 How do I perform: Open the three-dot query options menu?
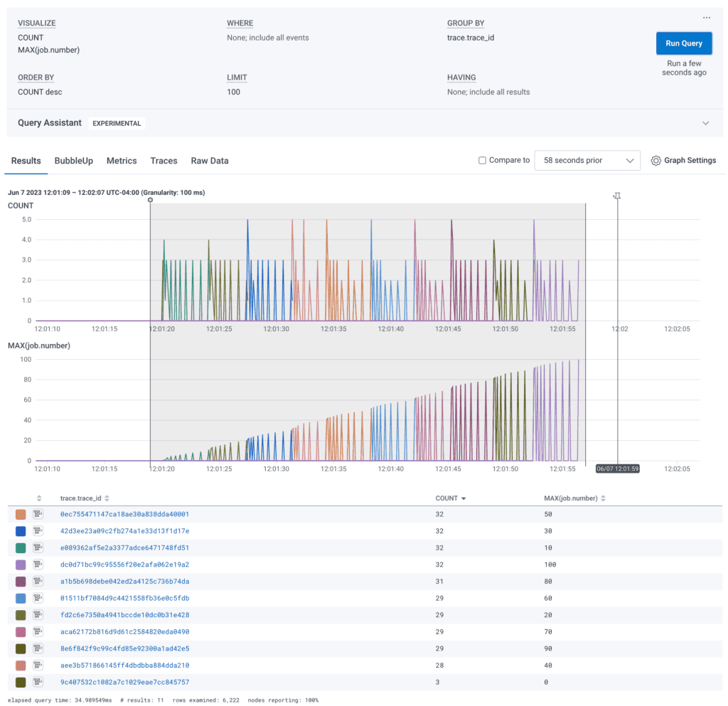(706, 18)
